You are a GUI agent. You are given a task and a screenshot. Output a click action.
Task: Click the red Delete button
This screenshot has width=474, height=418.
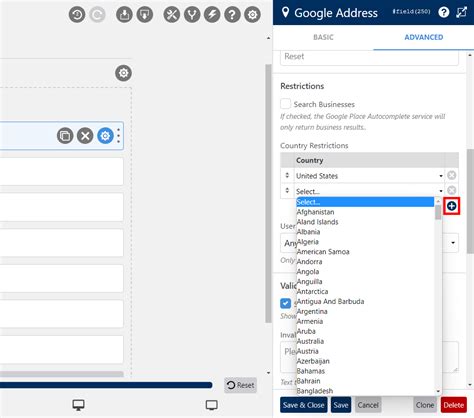(454, 405)
